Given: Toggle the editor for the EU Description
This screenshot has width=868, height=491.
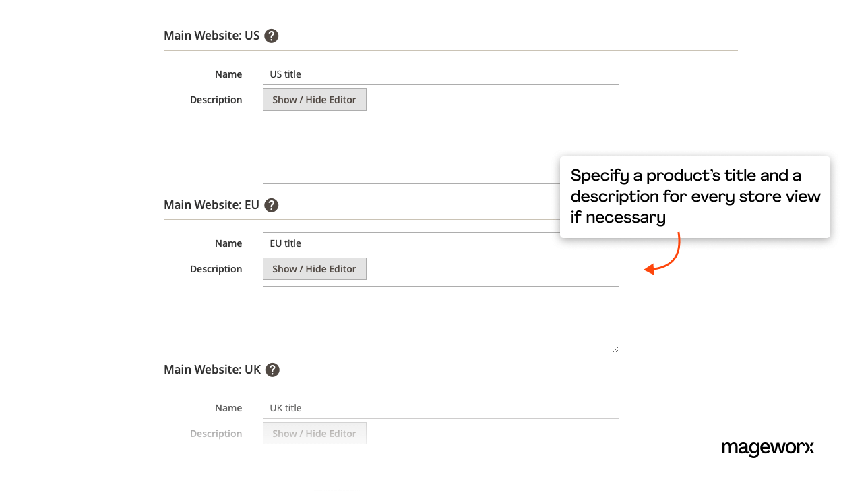Looking at the screenshot, I should click(314, 268).
